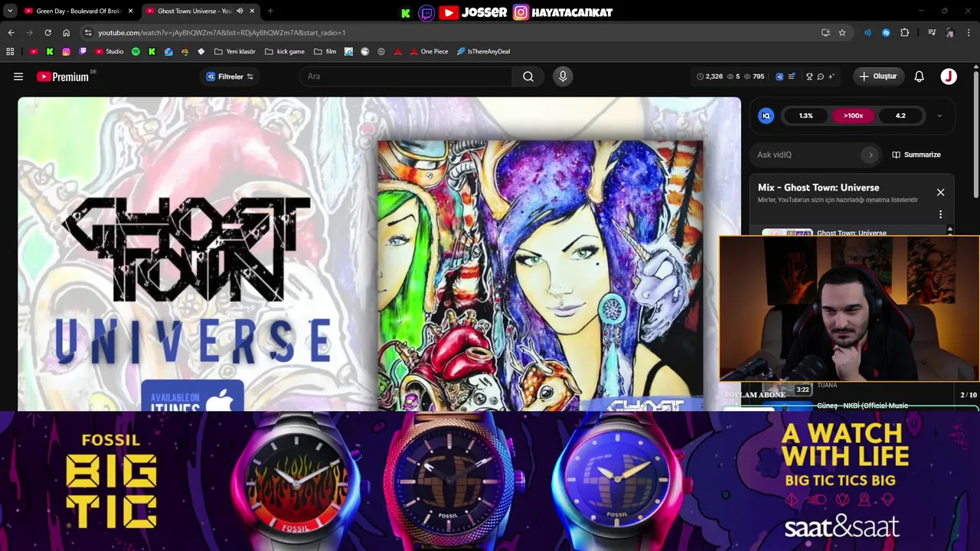Open the kick game bookmark folder
The height and width of the screenshot is (551, 980).
284,51
